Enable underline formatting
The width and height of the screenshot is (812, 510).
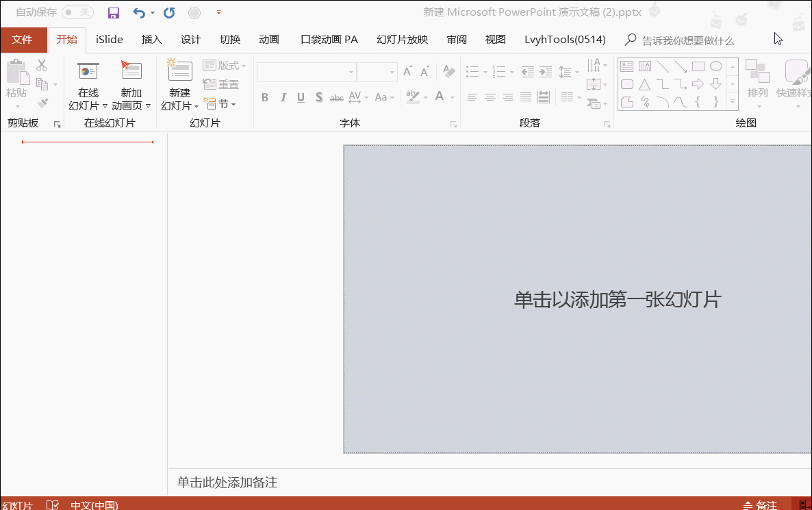click(x=300, y=97)
